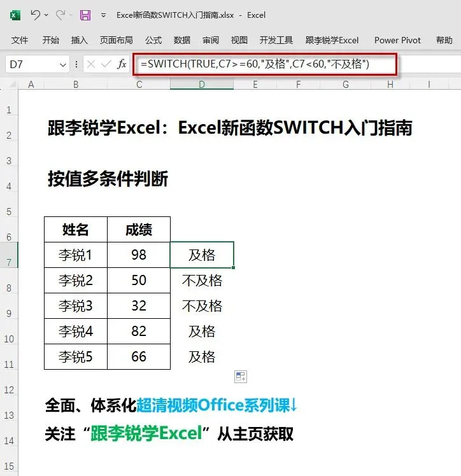Click the 成绩 header cell
461x476 pixels.
click(x=139, y=230)
